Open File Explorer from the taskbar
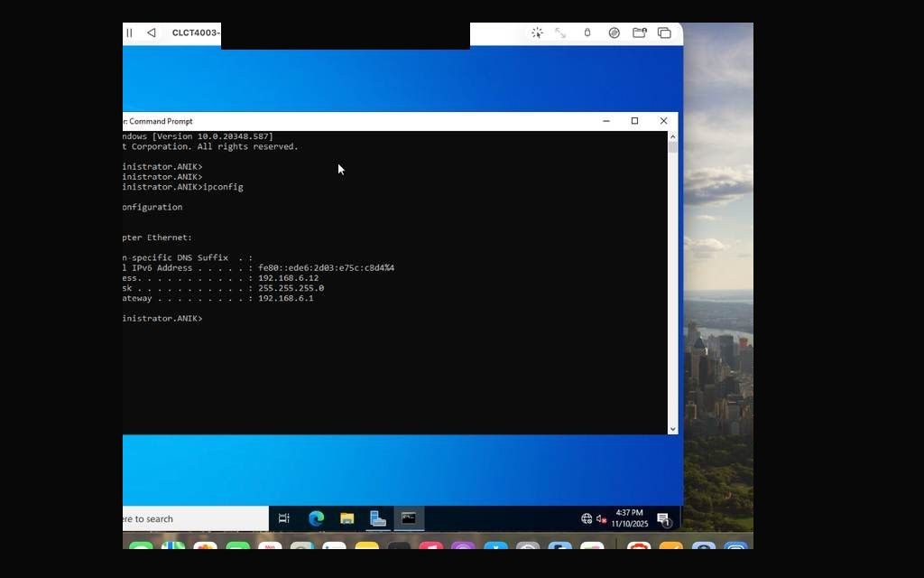924x578 pixels. point(347,519)
